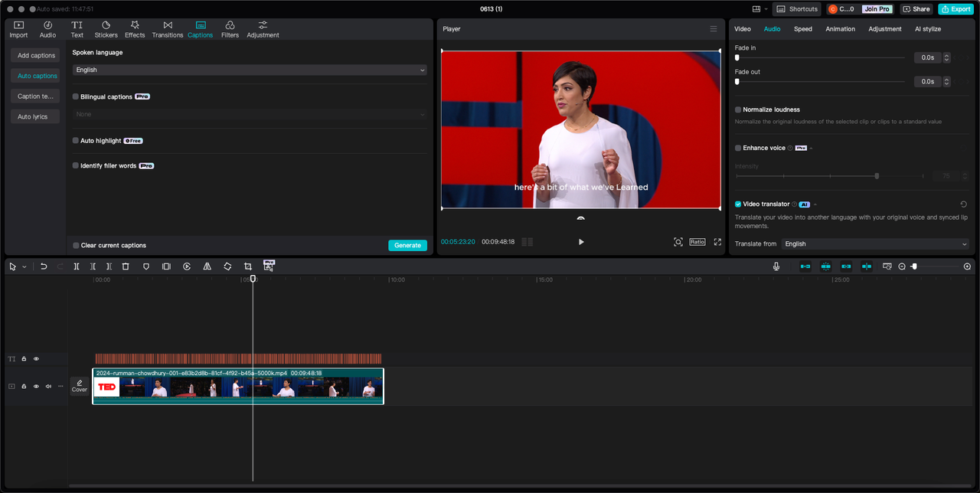Rotate the clip with rotate icon
This screenshot has width=980, height=493.
pyautogui.click(x=227, y=266)
